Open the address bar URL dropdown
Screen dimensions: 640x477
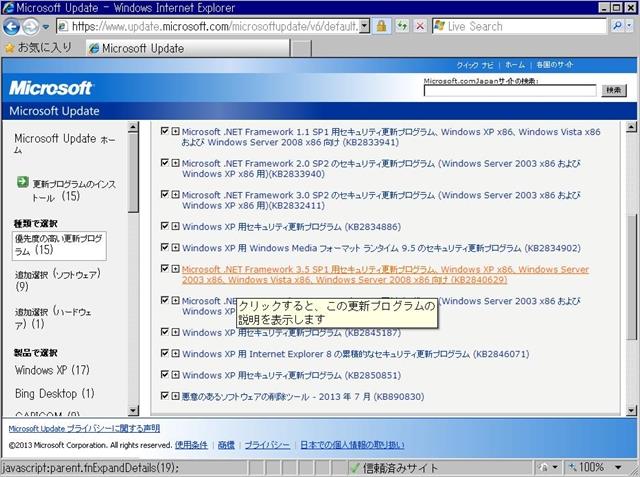pos(365,27)
